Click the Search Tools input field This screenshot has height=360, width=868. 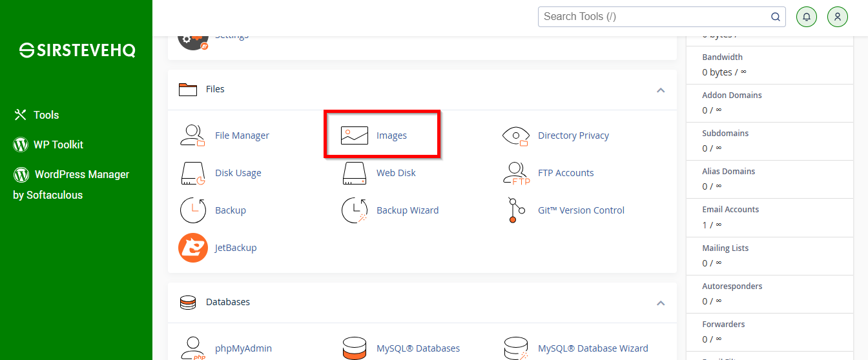point(662,17)
